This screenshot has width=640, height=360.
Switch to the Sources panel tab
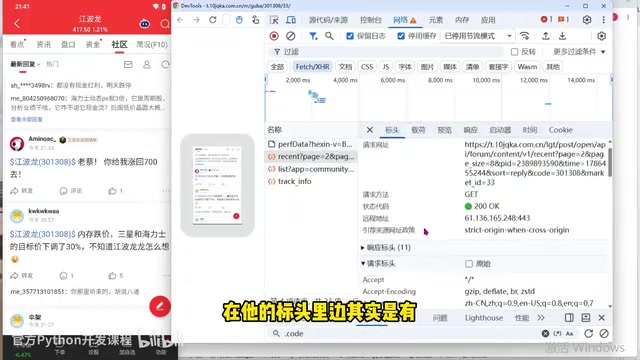point(328,20)
